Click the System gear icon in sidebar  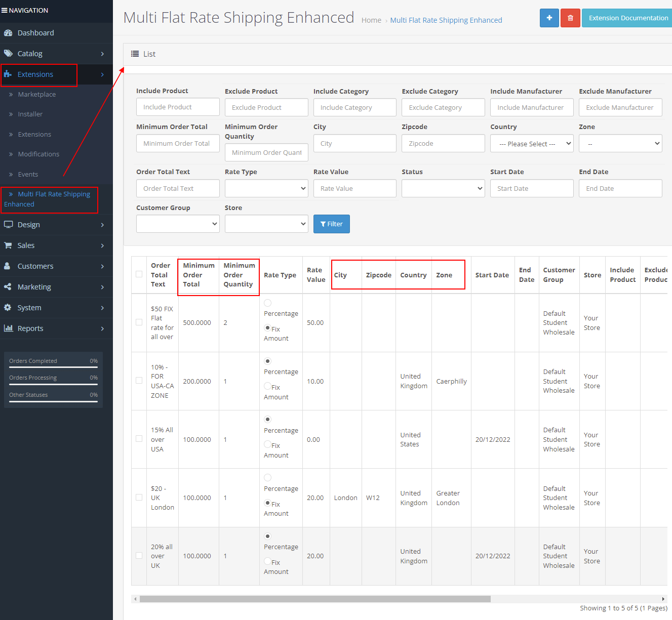[8, 307]
